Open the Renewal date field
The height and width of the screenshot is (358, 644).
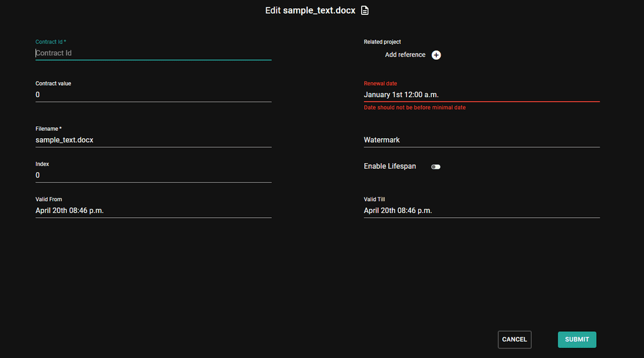point(482,95)
